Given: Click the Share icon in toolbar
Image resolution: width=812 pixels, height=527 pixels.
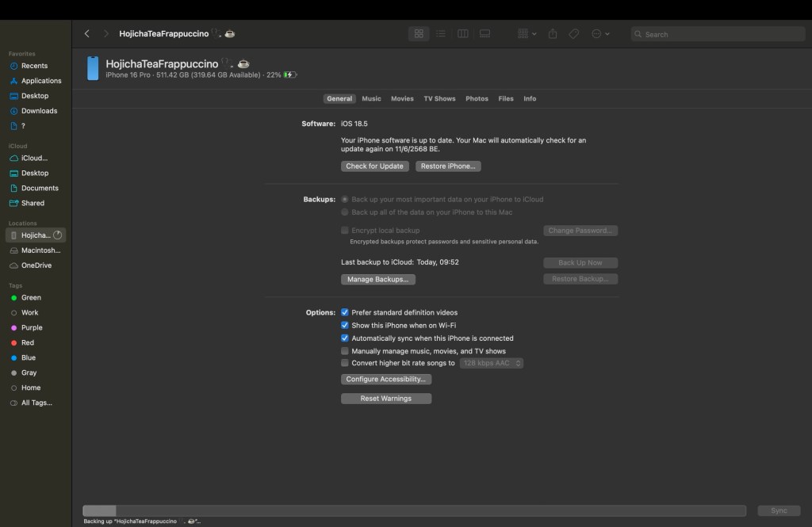Looking at the screenshot, I should [553, 34].
